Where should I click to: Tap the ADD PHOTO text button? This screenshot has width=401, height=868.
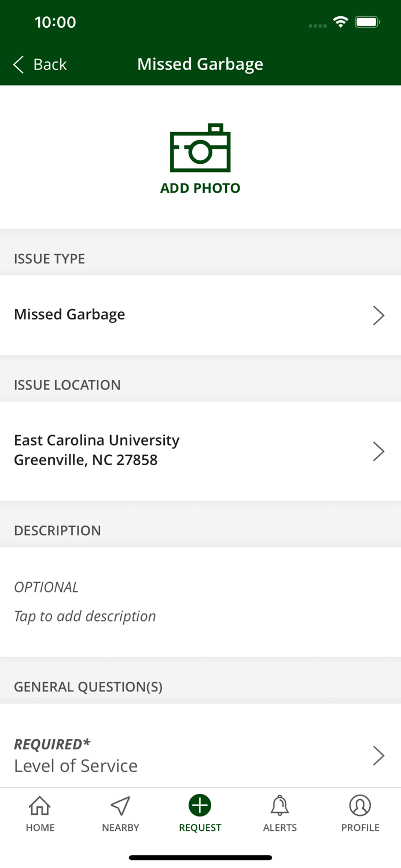pos(200,188)
